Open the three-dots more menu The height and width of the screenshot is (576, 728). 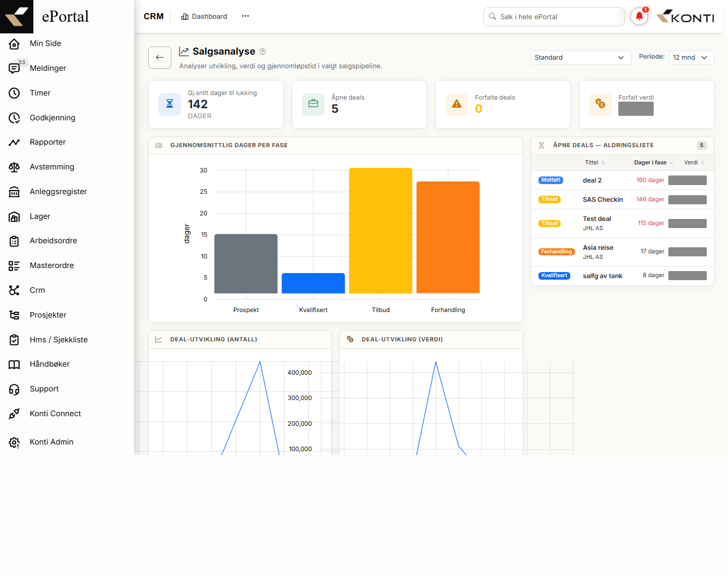click(245, 16)
